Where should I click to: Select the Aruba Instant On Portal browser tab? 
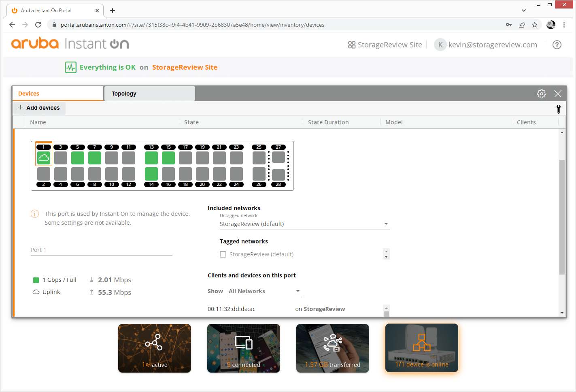click(x=55, y=11)
